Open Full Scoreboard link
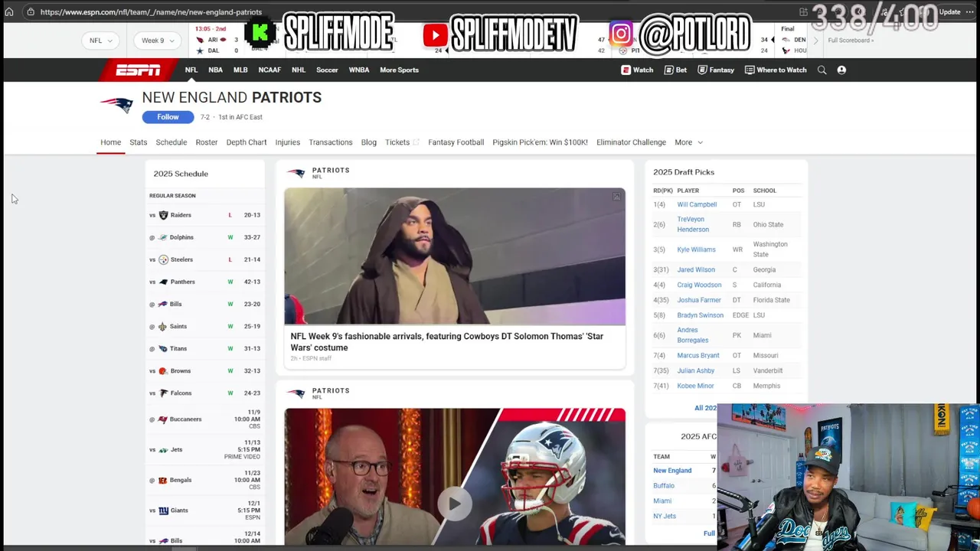 coord(850,41)
